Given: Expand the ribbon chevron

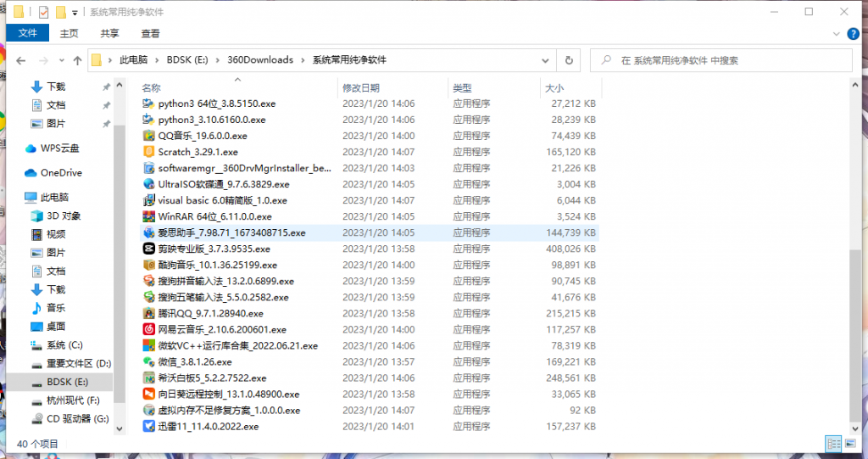Looking at the screenshot, I should click(836, 34).
